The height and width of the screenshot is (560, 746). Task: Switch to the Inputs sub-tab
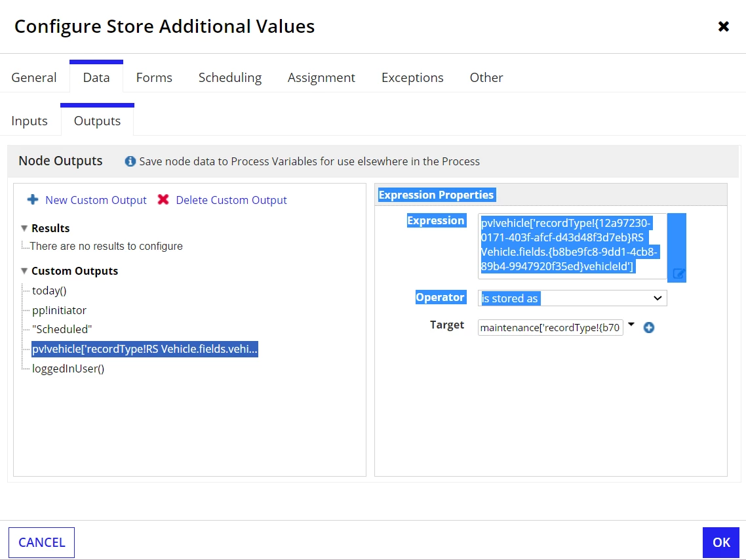point(29,121)
